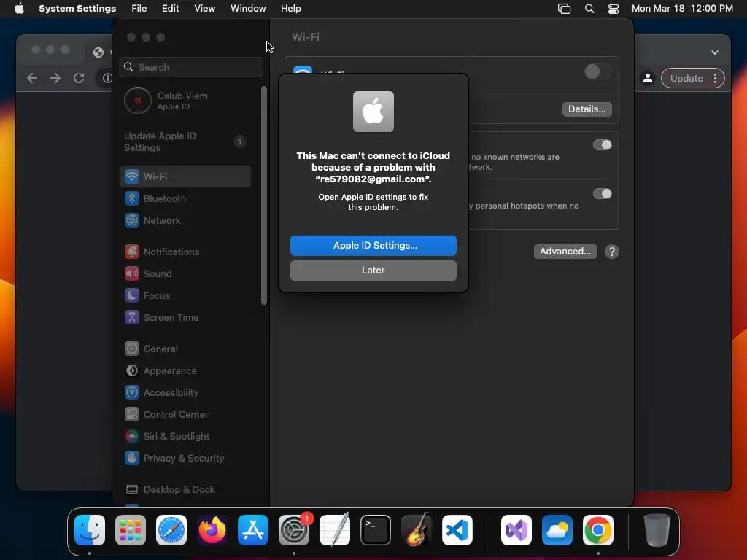The height and width of the screenshot is (560, 747).
Task: Open Terminal from the Dock
Action: [376, 530]
